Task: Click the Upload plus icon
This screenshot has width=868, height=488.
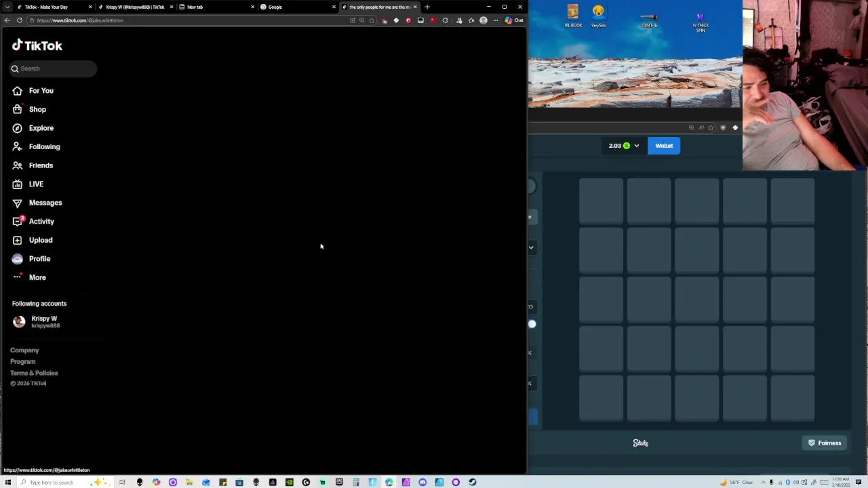Action: 17,240
